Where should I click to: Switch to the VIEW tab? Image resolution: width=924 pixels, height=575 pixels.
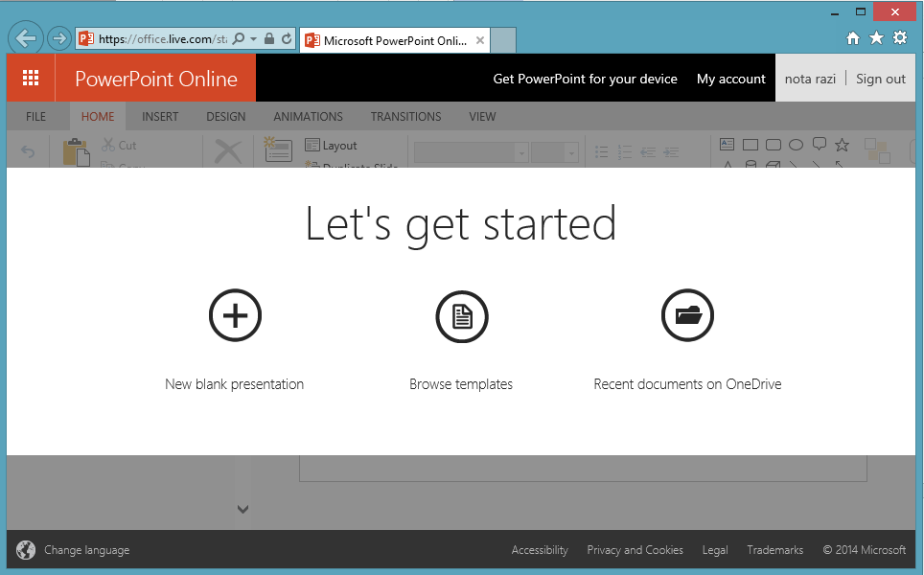click(482, 117)
